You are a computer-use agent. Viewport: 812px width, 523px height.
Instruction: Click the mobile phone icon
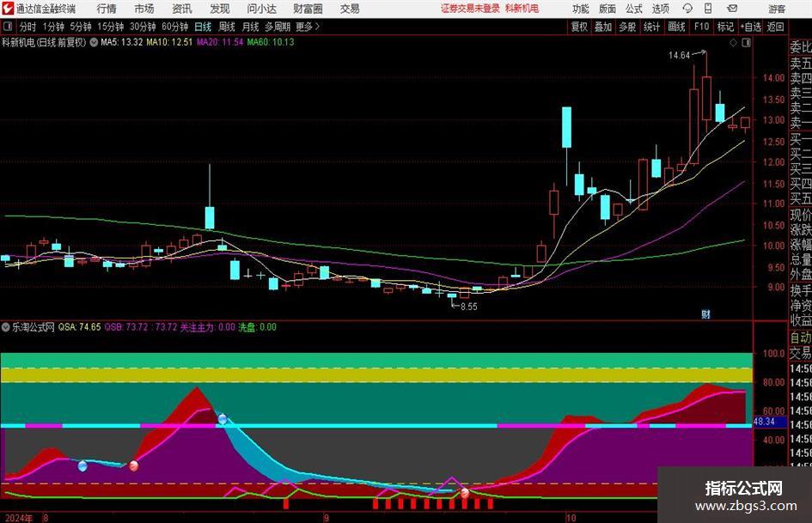pos(708,9)
